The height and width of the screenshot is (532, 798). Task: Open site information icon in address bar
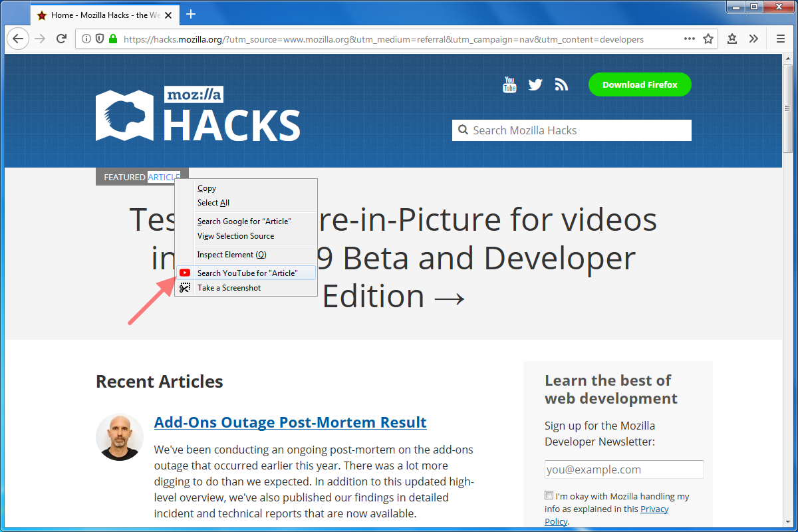point(86,39)
